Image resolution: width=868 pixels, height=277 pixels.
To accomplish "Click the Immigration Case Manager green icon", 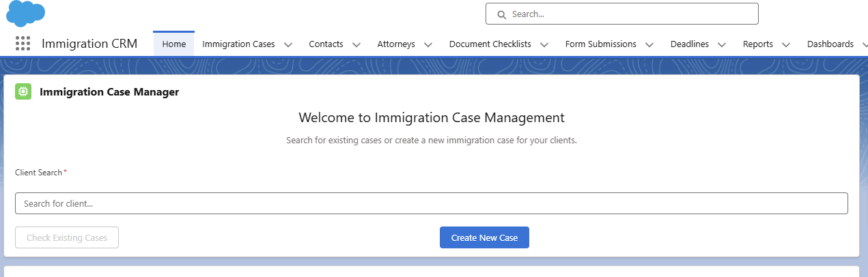I will click(23, 91).
